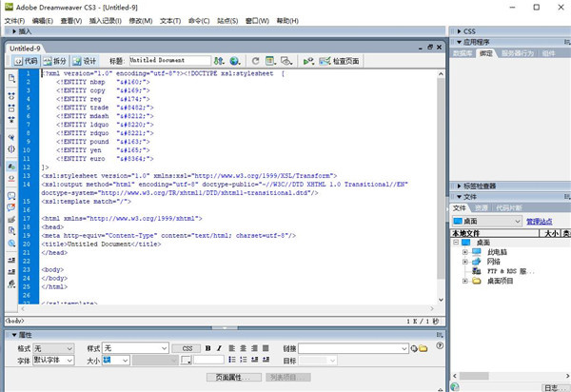Click the Select Parent Tag icon
This screenshot has height=392, width=571.
tap(11, 137)
